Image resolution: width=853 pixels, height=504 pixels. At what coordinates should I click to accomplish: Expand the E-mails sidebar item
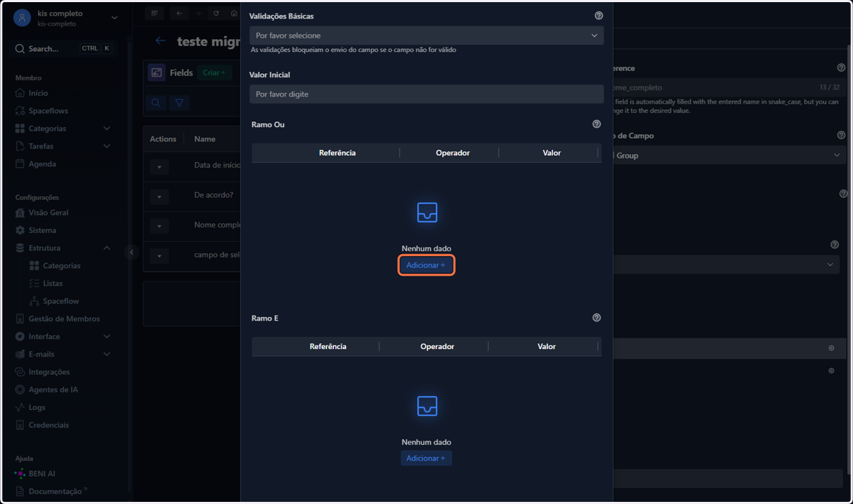pyautogui.click(x=63, y=354)
